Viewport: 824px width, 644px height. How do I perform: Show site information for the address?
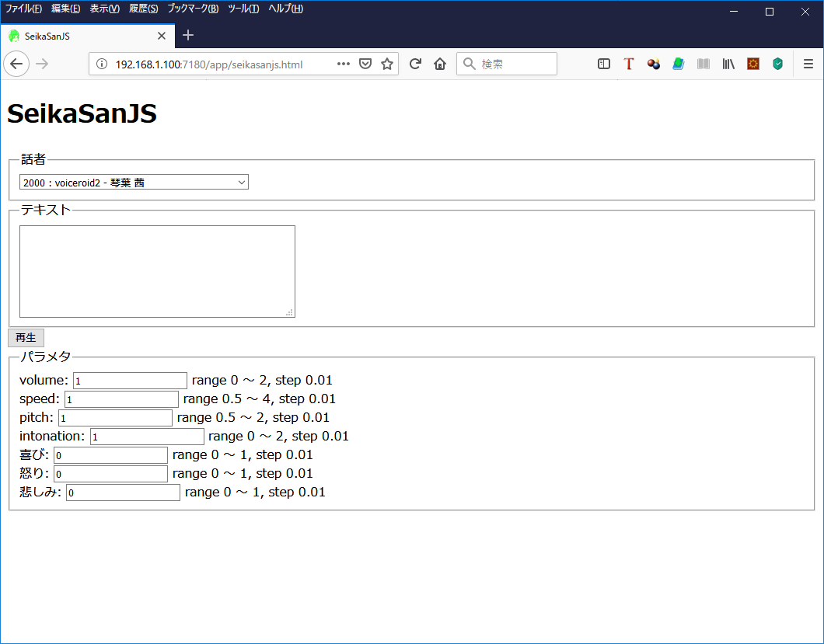pyautogui.click(x=102, y=64)
